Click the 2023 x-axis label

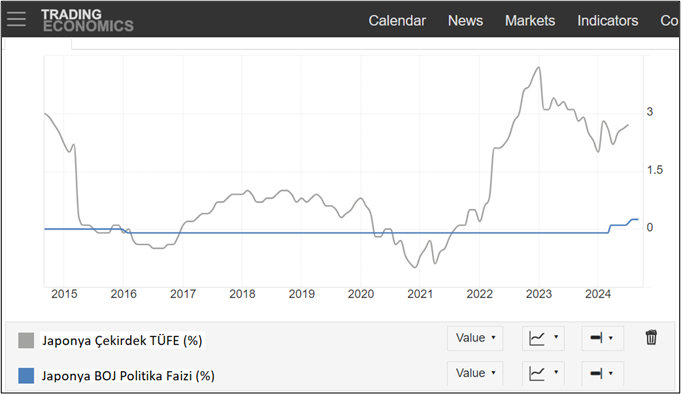click(539, 294)
